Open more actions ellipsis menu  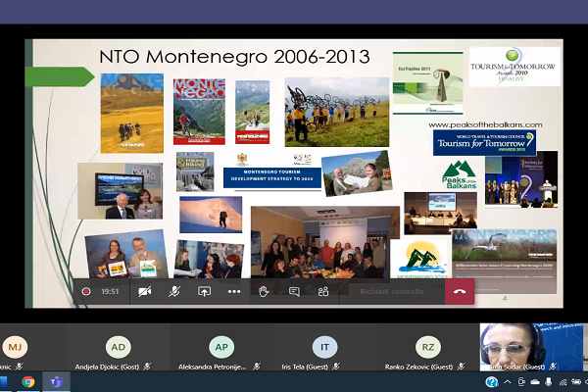pyautogui.click(x=234, y=291)
